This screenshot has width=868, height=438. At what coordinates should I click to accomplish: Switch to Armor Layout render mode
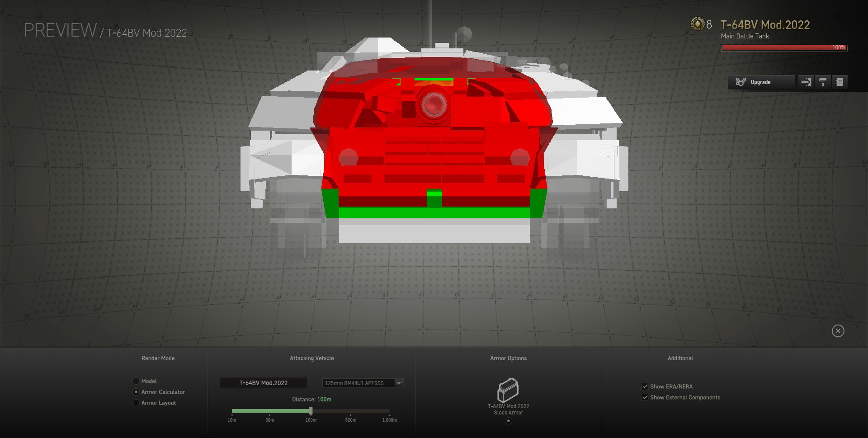click(136, 403)
